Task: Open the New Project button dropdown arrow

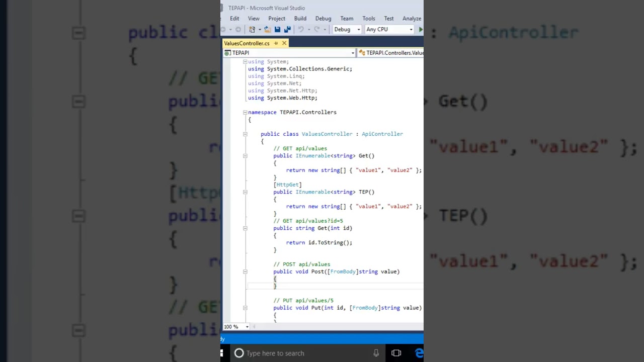Action: pyautogui.click(x=259, y=30)
